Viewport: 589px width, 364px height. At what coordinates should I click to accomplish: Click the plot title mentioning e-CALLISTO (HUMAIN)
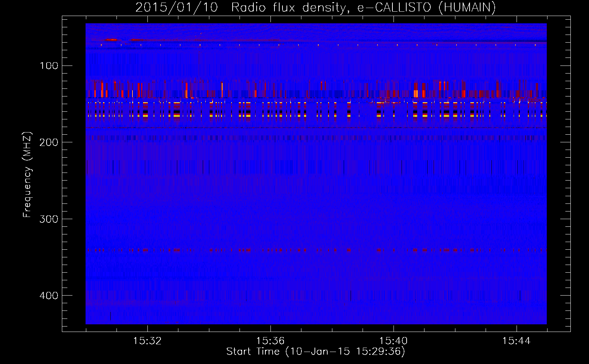coord(316,7)
